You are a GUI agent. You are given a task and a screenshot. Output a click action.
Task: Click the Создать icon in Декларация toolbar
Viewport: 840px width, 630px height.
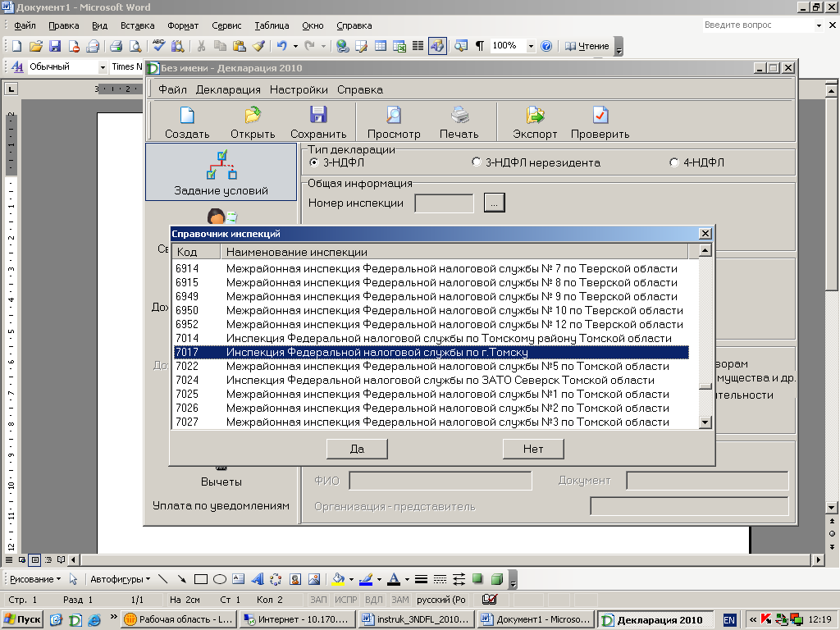187,115
